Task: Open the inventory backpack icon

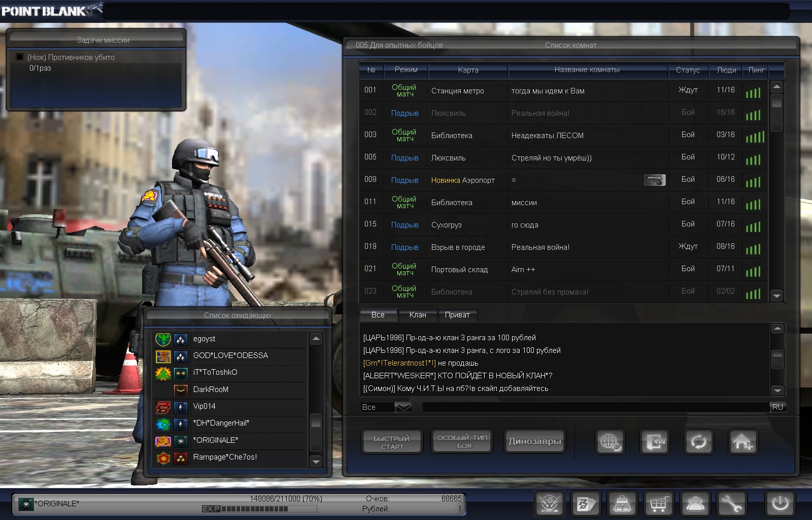Action: 622,504
